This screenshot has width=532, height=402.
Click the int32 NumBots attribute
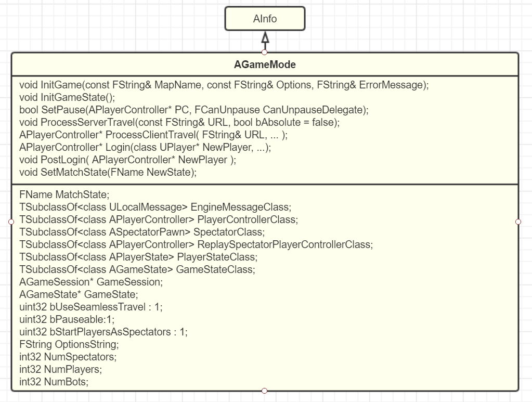coord(54,382)
